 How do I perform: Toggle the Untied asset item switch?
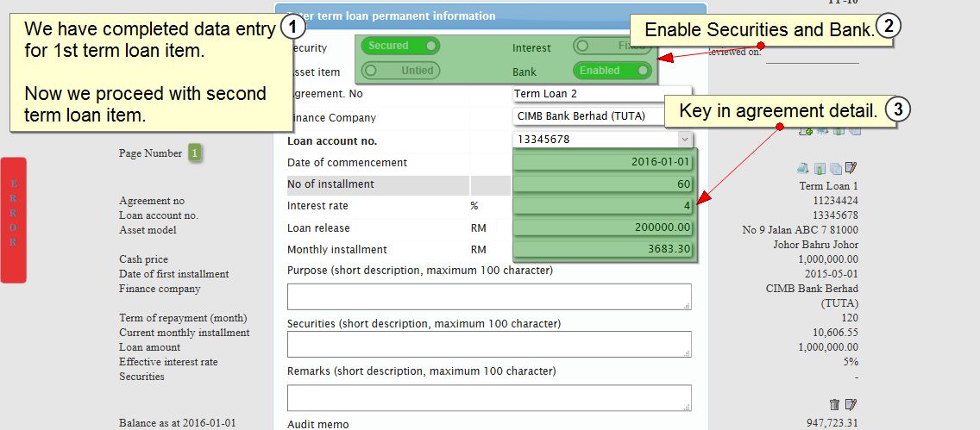(399, 71)
